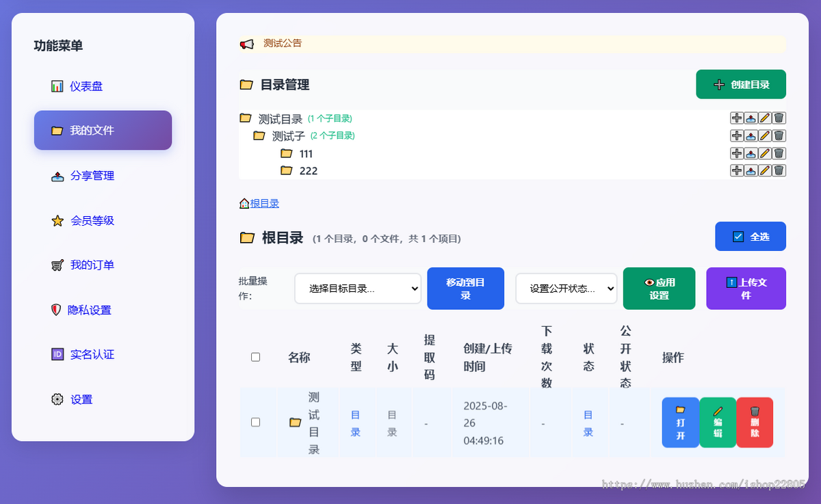Click pencil icon for folder 222
821x504 pixels.
pyautogui.click(x=765, y=170)
